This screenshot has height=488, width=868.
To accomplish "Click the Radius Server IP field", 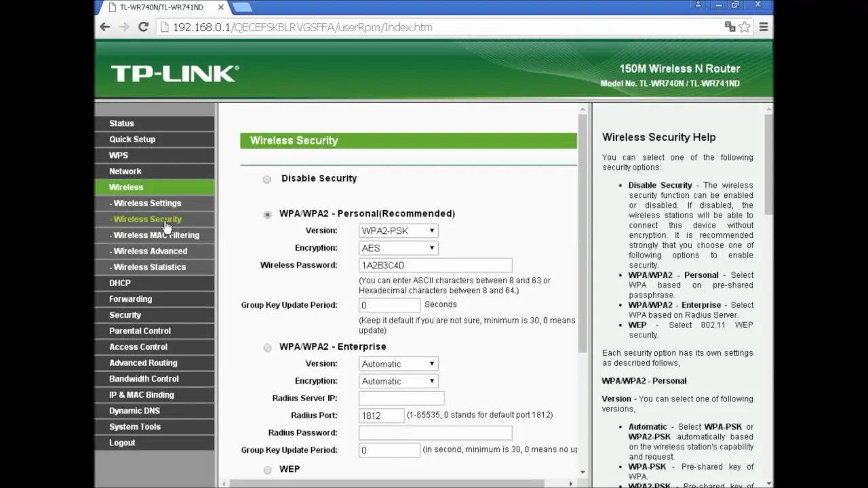I will click(x=401, y=399).
